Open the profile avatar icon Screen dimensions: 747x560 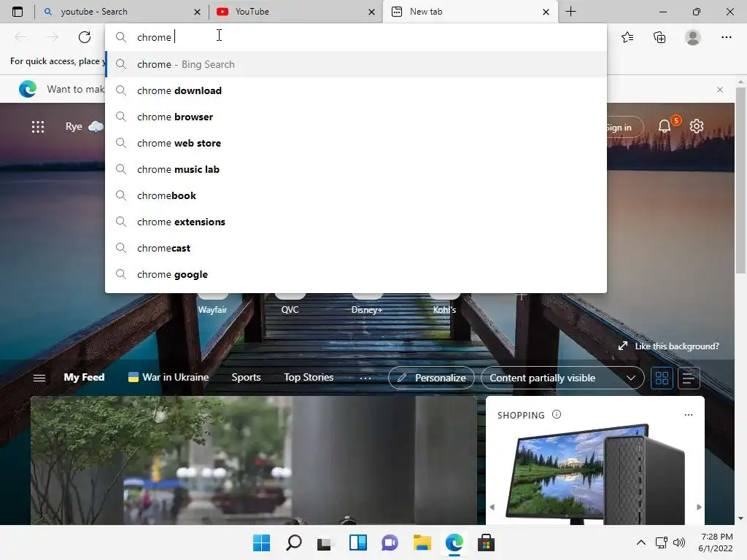(x=693, y=37)
